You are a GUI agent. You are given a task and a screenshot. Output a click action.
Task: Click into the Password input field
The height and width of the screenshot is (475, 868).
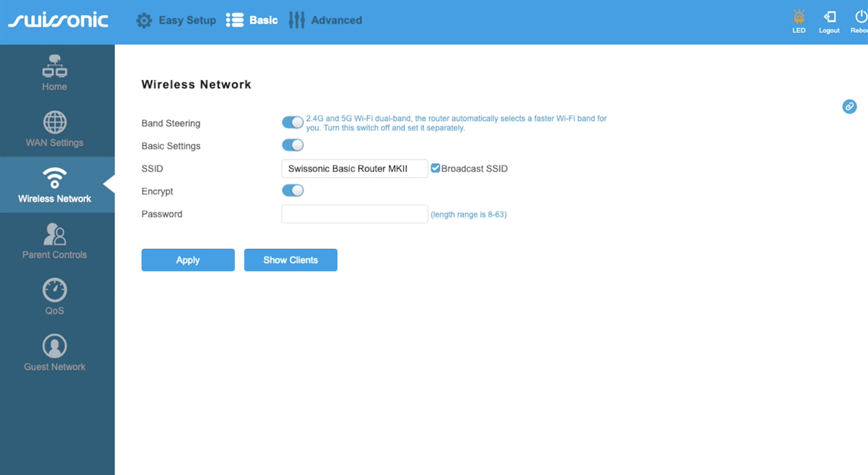point(354,214)
